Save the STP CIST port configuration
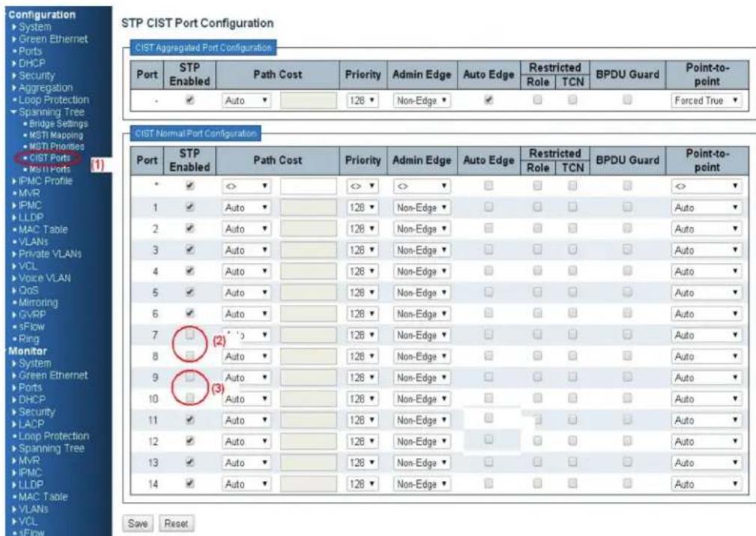Viewport: 756px width, 536px height. pyautogui.click(x=137, y=523)
